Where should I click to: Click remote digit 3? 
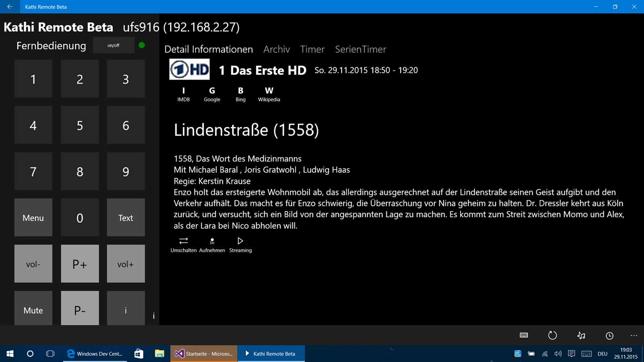126,79
